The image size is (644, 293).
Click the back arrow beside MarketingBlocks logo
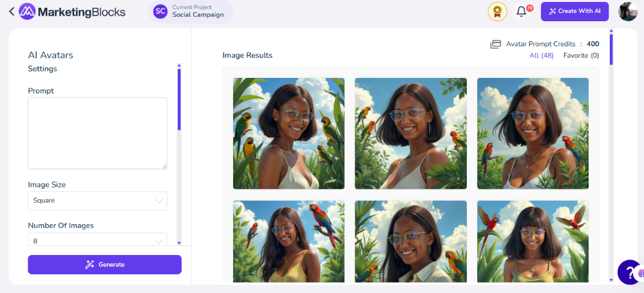pyautogui.click(x=12, y=12)
